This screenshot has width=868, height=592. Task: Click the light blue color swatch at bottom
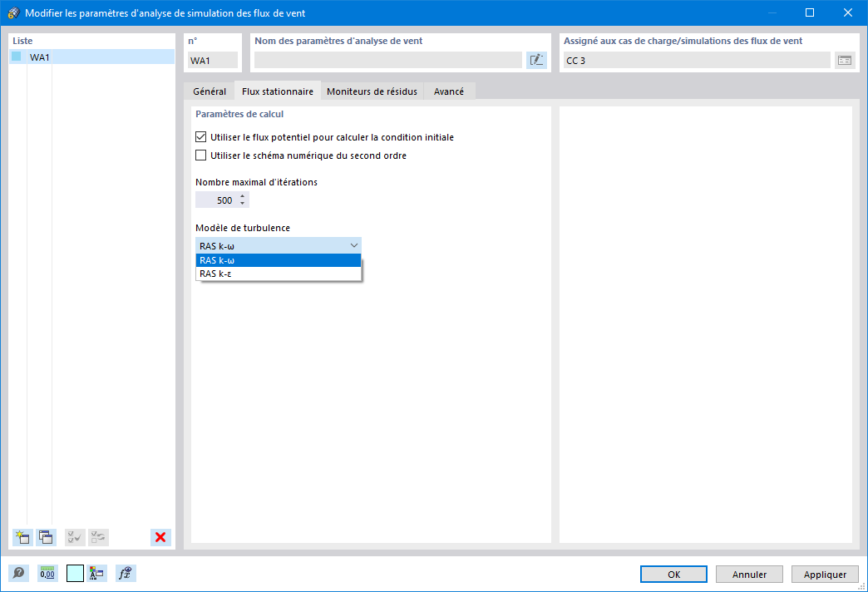click(75, 573)
